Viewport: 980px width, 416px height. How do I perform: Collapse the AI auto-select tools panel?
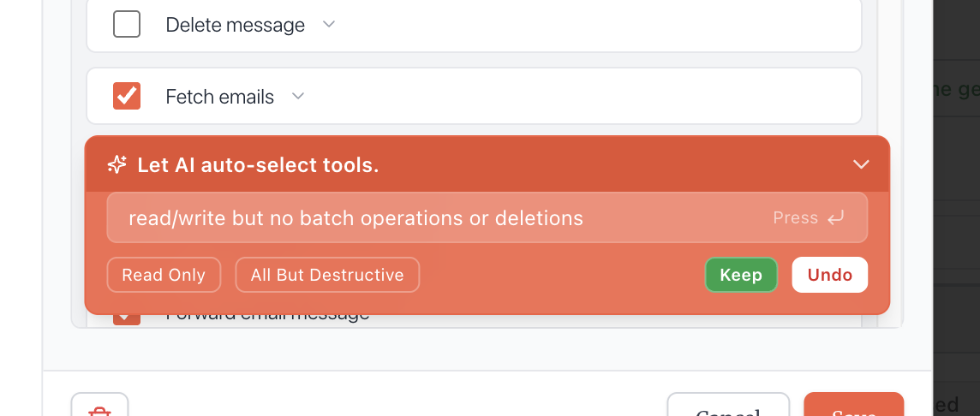click(861, 164)
